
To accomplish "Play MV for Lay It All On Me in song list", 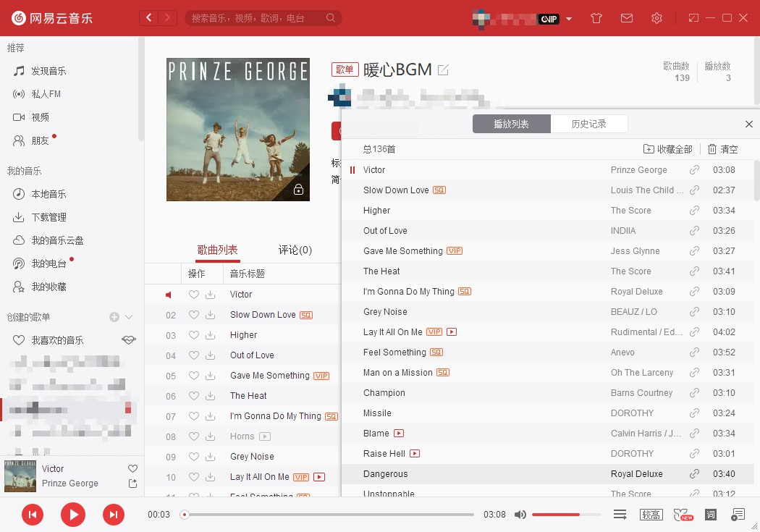I will [x=319, y=477].
